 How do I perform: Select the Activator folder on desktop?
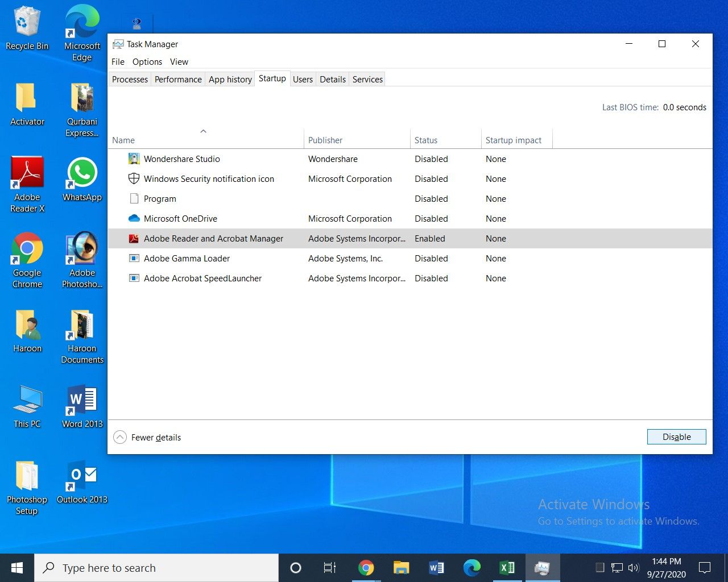(27, 104)
